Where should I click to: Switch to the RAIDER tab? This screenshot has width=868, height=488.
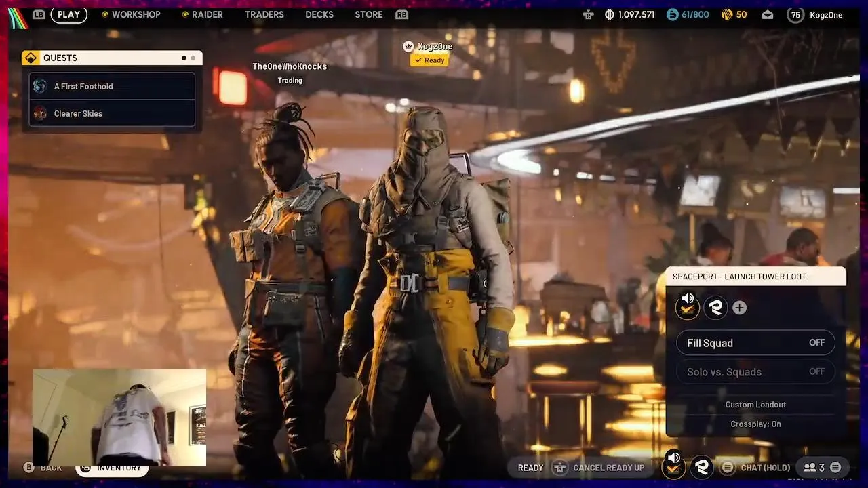click(207, 14)
